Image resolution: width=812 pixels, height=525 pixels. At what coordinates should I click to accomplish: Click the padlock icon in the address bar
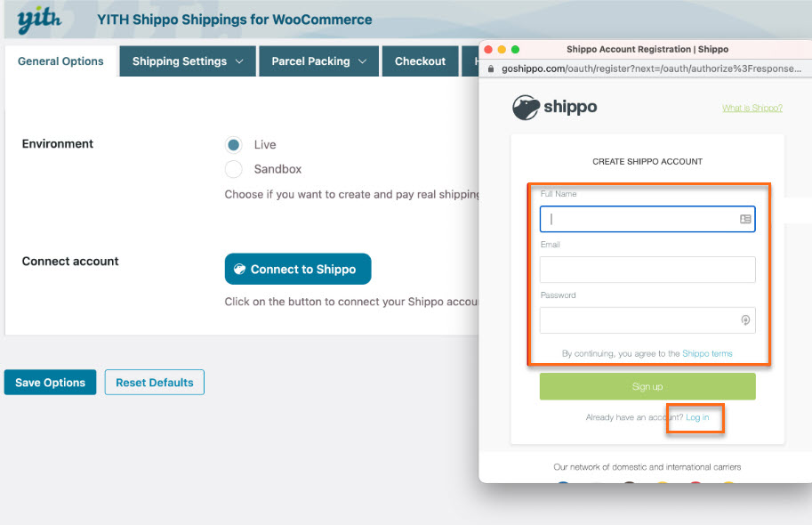492,68
